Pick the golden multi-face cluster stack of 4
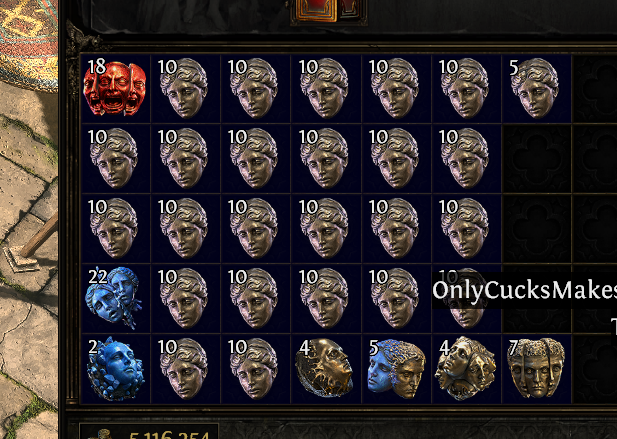Image resolution: width=617 pixels, height=439 pixels. [466, 369]
